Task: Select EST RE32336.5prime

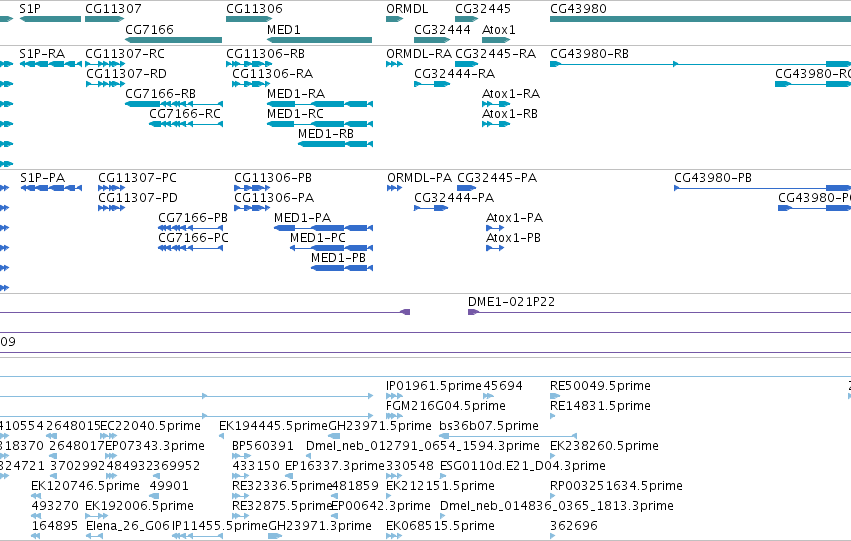Action: [240, 497]
